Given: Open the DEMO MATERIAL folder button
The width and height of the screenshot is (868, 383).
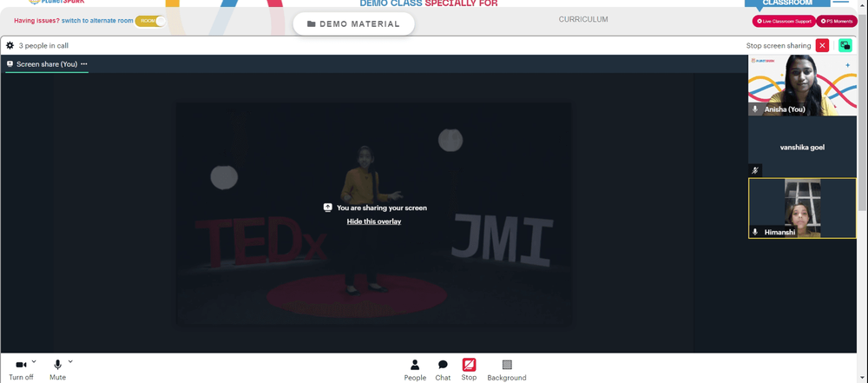Looking at the screenshot, I should pyautogui.click(x=353, y=23).
